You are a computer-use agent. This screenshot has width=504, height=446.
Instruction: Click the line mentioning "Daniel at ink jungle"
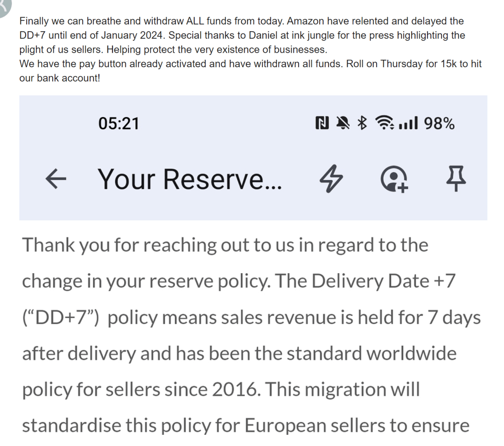click(x=242, y=35)
